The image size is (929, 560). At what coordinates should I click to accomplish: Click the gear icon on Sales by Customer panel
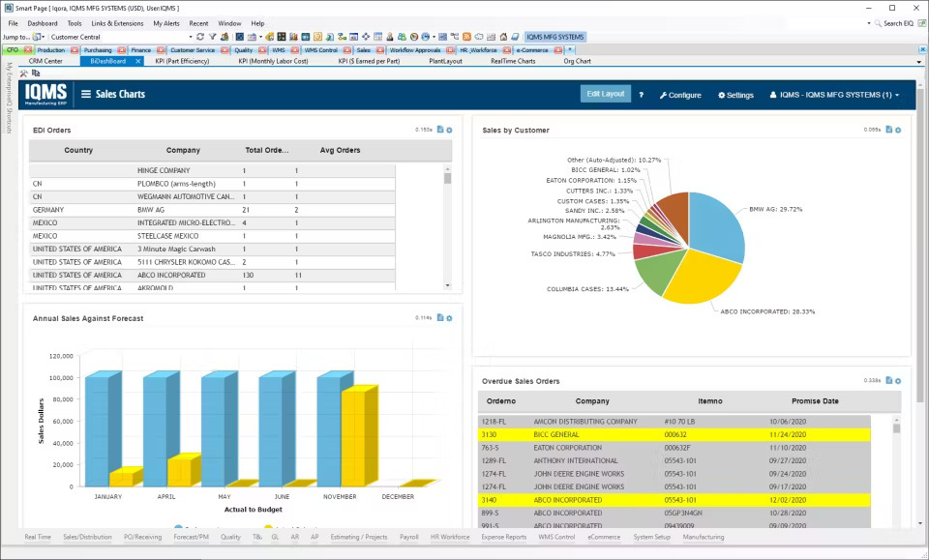coord(898,130)
